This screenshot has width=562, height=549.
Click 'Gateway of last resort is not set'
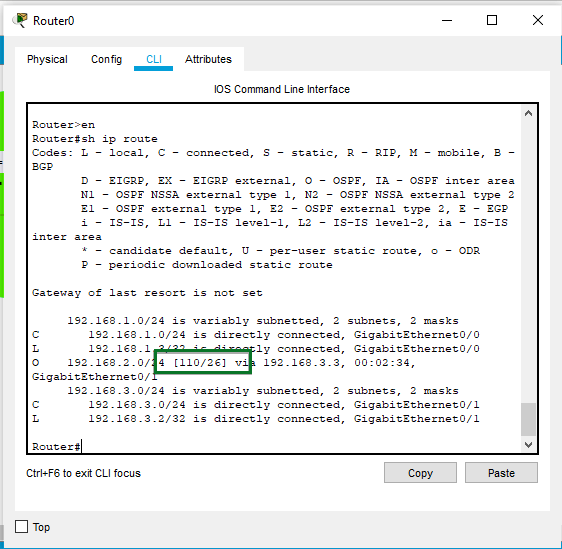[147, 293]
